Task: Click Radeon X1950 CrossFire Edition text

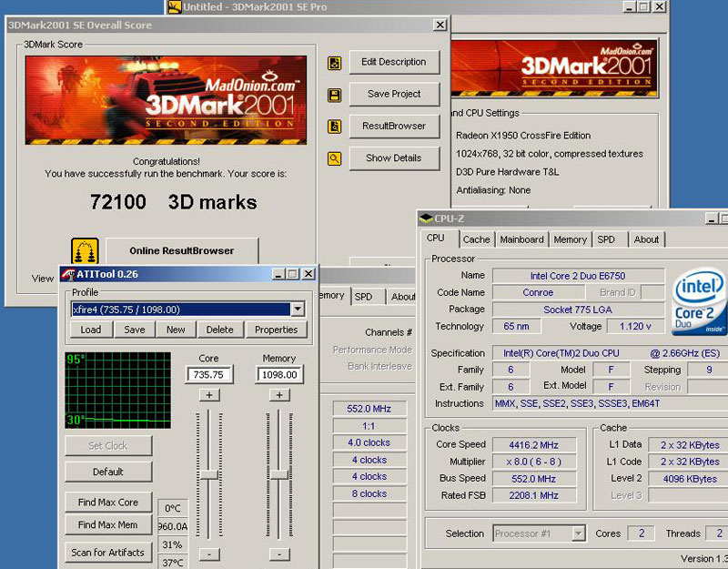Action: tap(523, 136)
